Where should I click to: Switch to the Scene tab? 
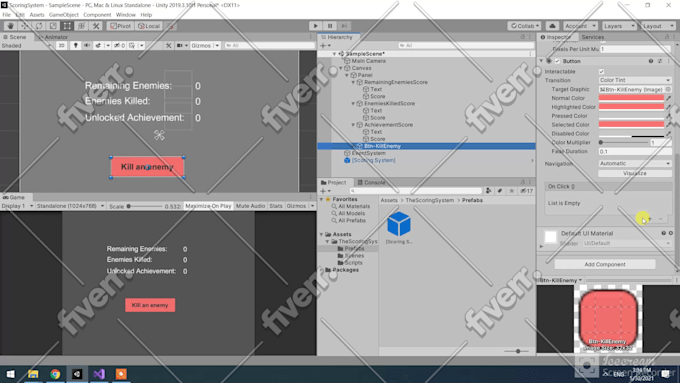click(x=15, y=37)
